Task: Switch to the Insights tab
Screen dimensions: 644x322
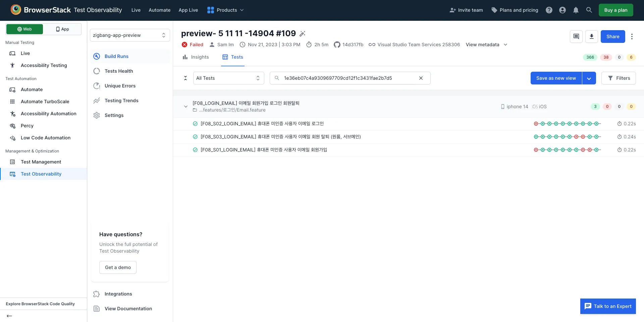Action: (196, 57)
